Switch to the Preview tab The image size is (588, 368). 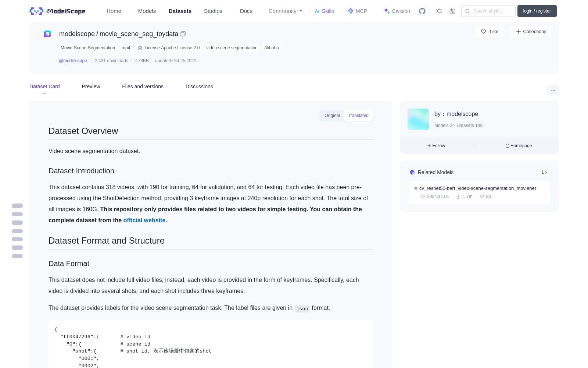91,86
